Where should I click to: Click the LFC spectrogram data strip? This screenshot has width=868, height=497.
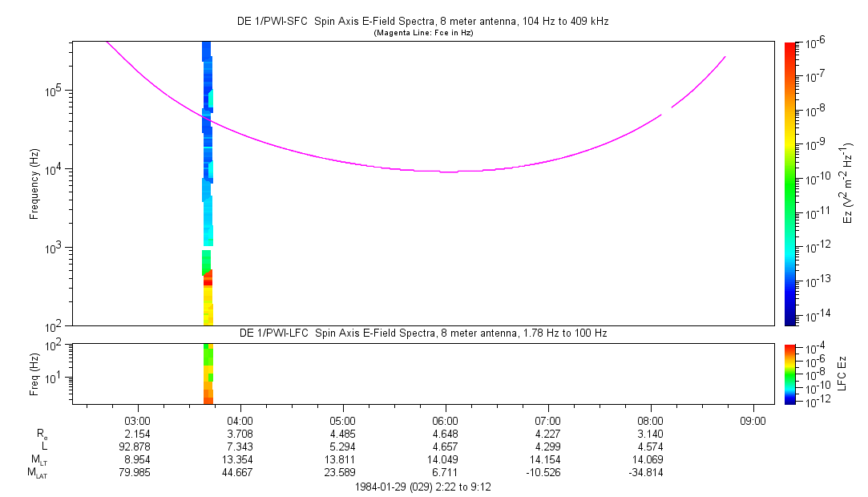click(x=208, y=374)
